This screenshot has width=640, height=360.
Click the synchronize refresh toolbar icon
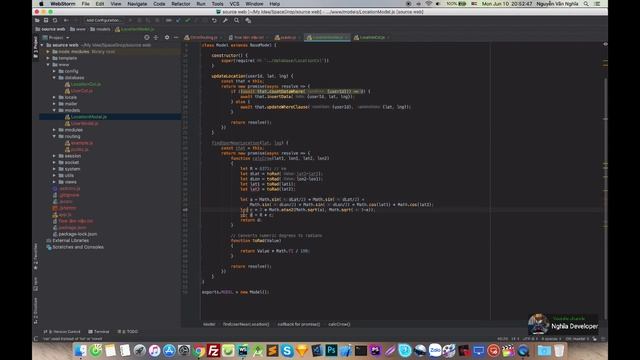click(x=55, y=20)
